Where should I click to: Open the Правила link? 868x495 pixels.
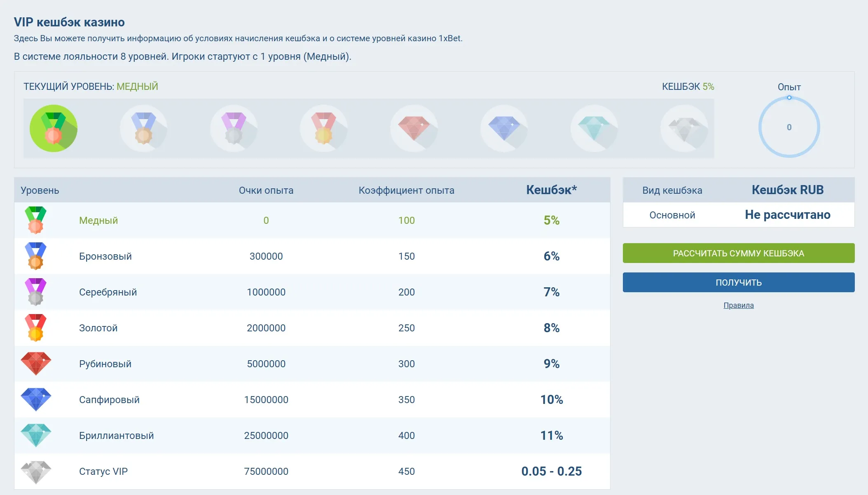click(x=738, y=305)
